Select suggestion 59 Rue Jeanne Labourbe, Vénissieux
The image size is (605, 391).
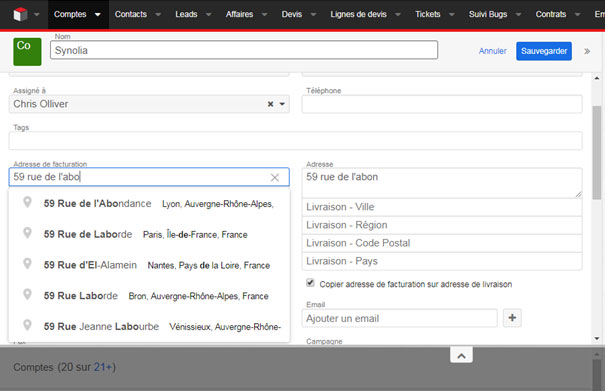coord(149,327)
